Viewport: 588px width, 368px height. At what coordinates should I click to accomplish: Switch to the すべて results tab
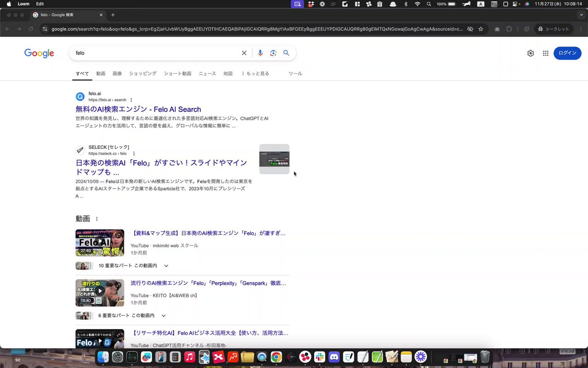(82, 74)
